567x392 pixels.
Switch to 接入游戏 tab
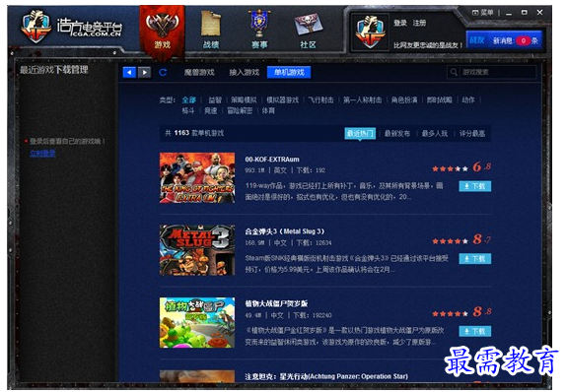tap(245, 72)
